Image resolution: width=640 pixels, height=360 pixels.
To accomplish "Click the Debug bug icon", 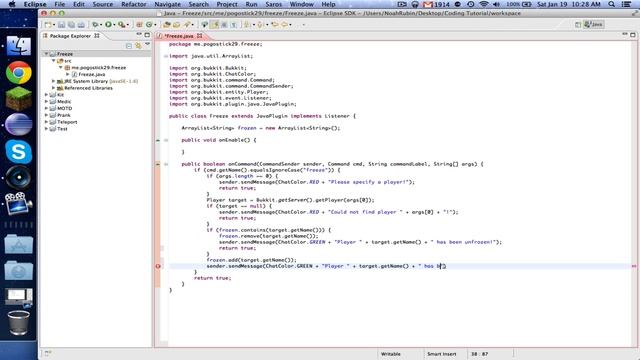I will tap(95, 24).
